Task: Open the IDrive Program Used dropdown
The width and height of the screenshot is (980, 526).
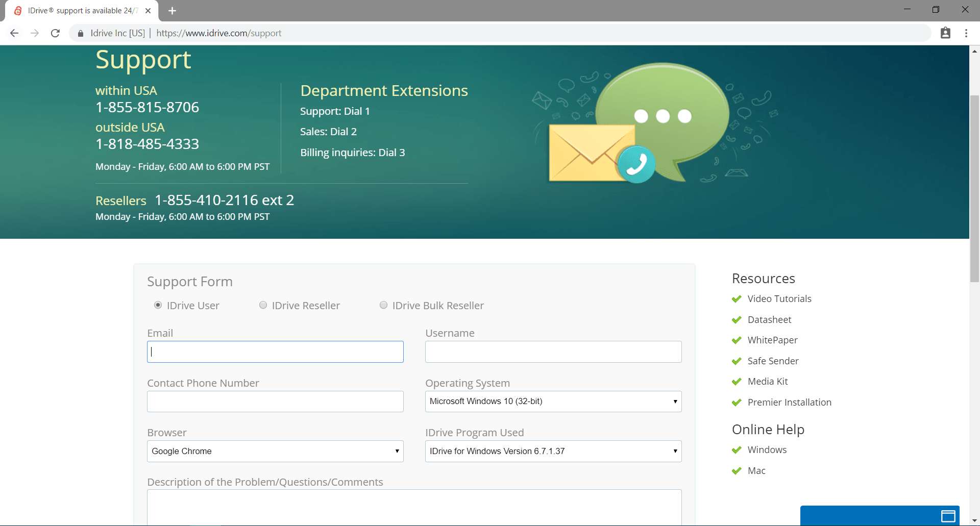Action: point(553,451)
